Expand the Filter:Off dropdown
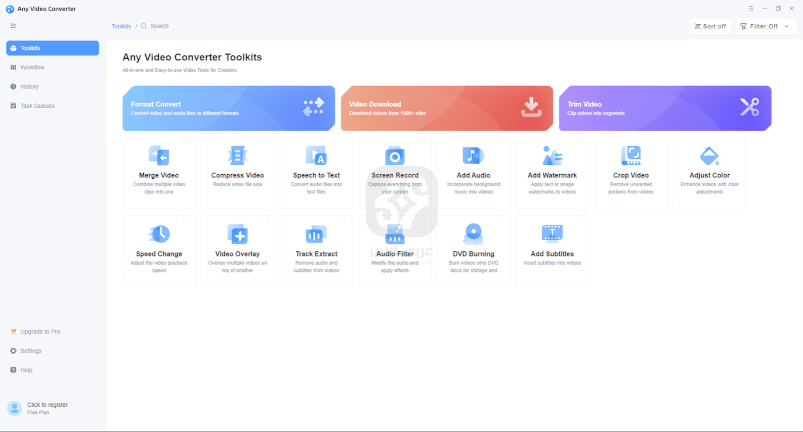 (766, 26)
